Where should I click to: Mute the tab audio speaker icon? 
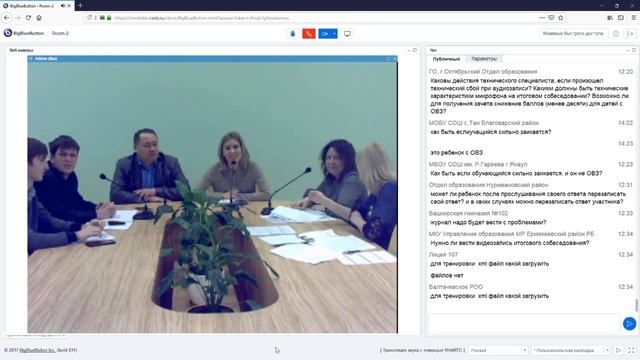tap(63, 6)
